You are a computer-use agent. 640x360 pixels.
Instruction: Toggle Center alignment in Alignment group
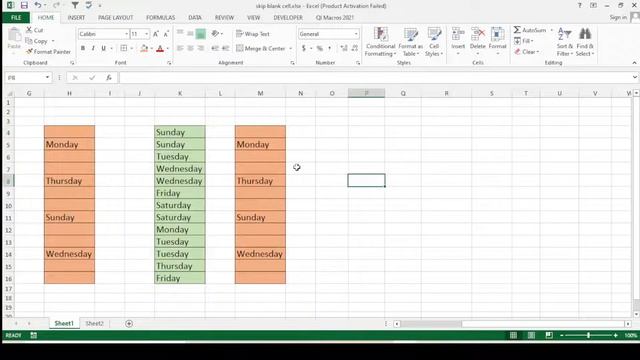pyautogui.click(x=190, y=48)
